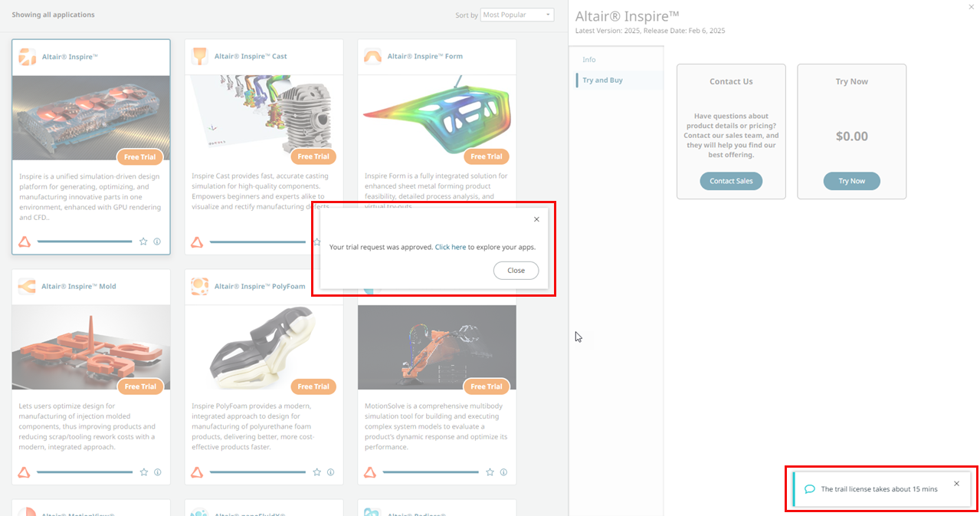
Task: Open the MotionSolve motorcycle preview image
Action: click(x=437, y=347)
